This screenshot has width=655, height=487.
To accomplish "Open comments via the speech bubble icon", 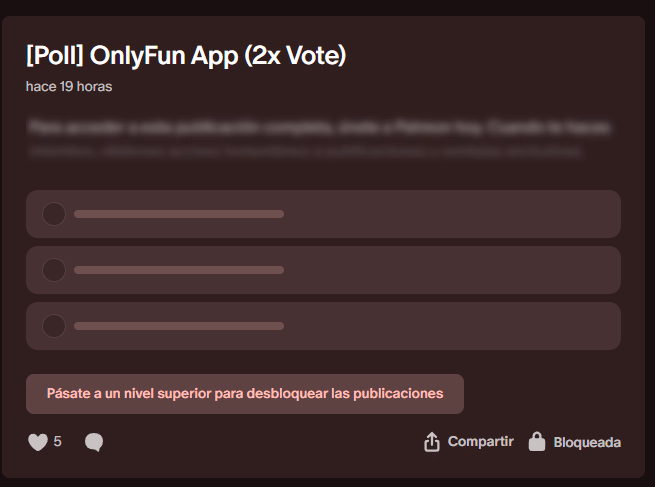I will (x=94, y=442).
